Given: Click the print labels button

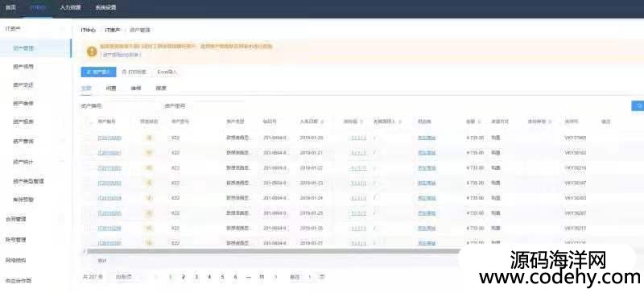Looking at the screenshot, I should click(134, 72).
